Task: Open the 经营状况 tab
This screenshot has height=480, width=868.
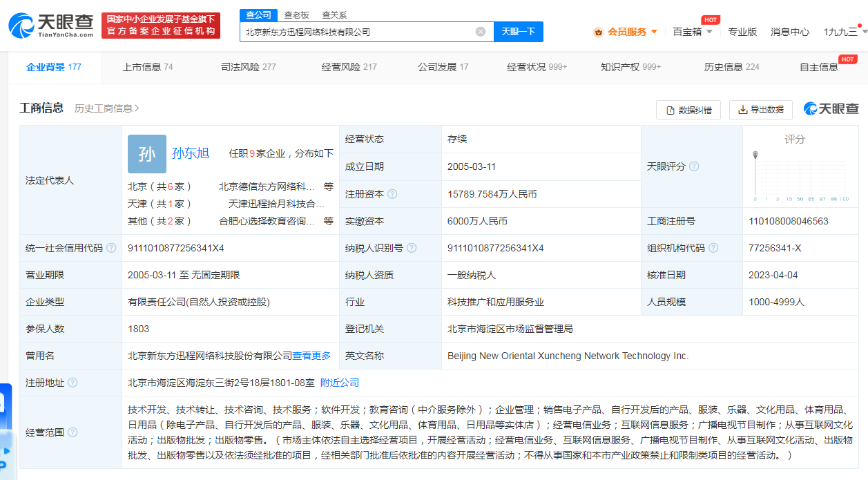Action: [537, 67]
